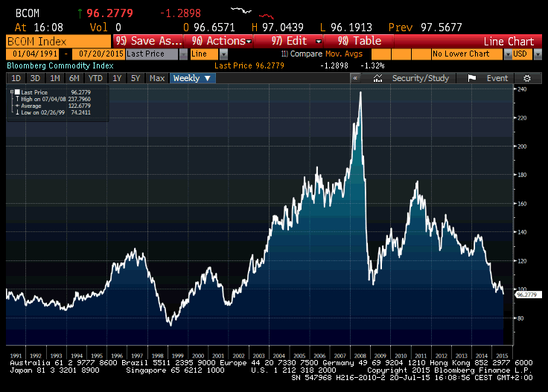
Task: Expand the Line chart type dropdown arrow
Action: pyautogui.click(x=223, y=54)
